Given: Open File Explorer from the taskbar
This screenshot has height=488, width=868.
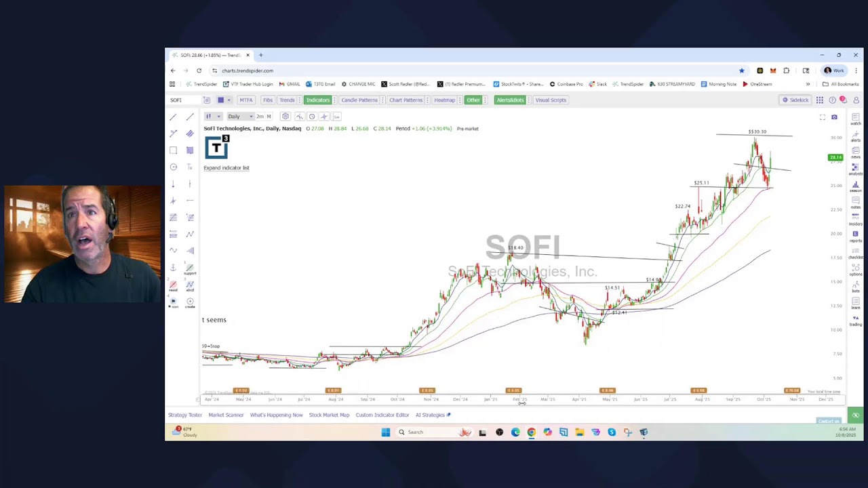Looking at the screenshot, I should click(580, 432).
